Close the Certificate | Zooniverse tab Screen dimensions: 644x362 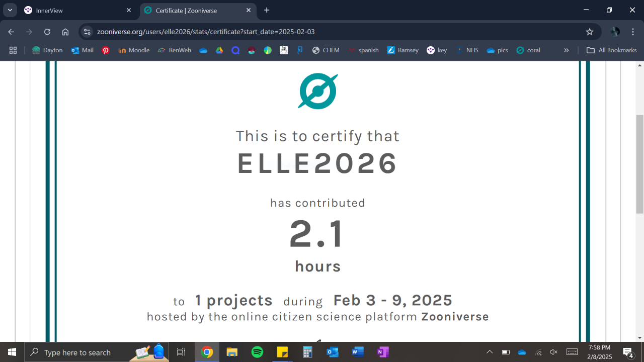point(249,10)
